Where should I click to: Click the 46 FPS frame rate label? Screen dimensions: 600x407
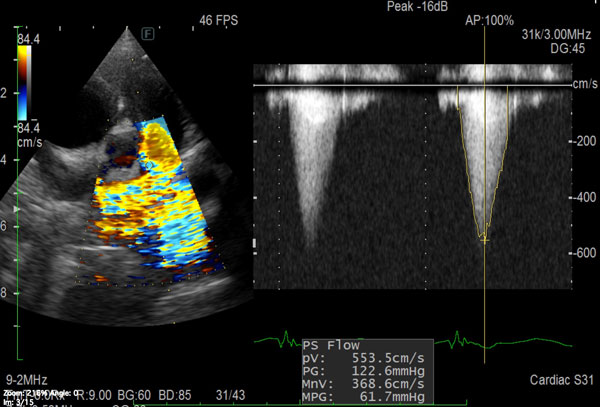[x=219, y=18]
